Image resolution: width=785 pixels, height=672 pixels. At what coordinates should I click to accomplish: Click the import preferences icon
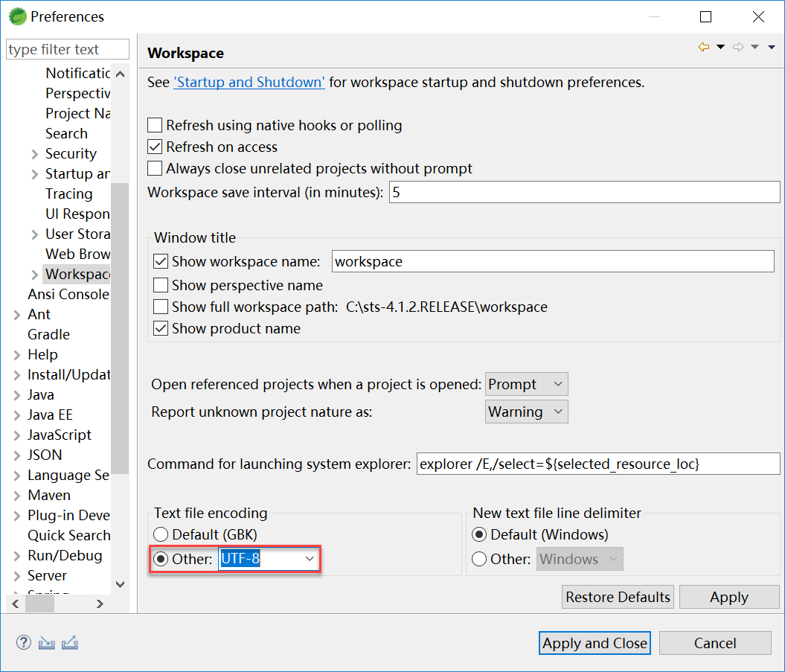(47, 643)
